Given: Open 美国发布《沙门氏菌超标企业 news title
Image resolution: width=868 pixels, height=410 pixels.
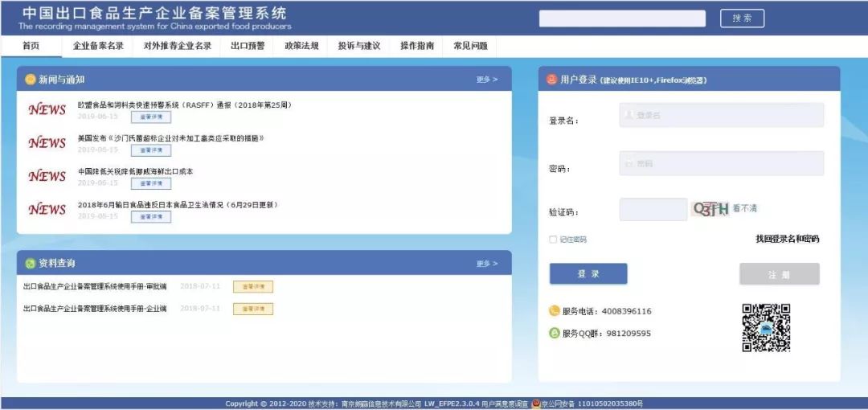Looking at the screenshot, I should [171, 138].
